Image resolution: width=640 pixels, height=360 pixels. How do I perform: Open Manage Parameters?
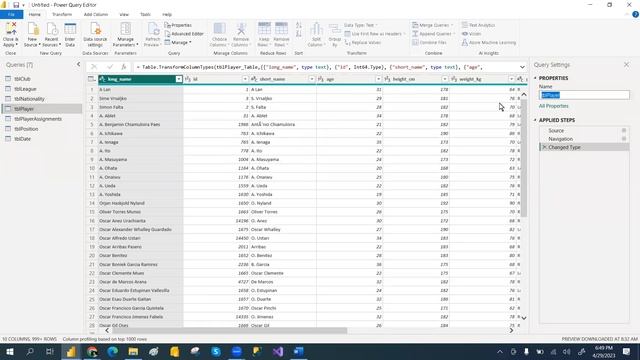click(125, 34)
